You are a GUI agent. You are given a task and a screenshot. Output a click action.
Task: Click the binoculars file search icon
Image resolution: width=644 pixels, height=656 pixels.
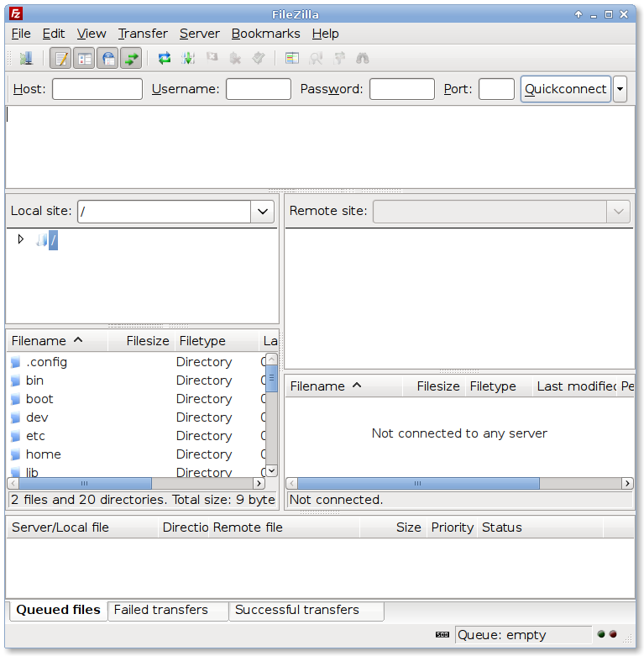363,58
